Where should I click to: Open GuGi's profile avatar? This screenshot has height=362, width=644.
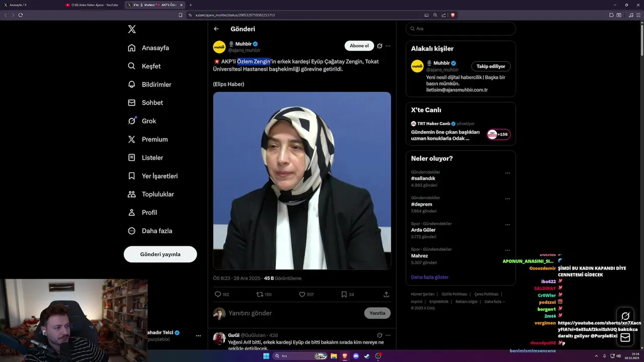(x=219, y=338)
